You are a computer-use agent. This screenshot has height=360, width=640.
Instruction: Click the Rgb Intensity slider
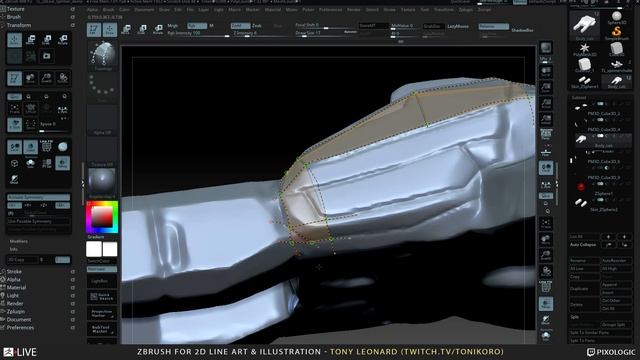click(x=198, y=33)
